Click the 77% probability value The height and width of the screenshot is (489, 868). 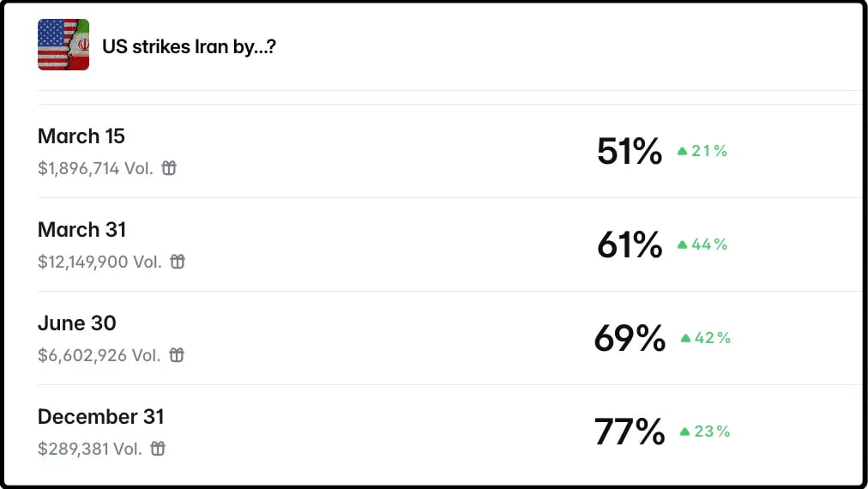pos(630,432)
